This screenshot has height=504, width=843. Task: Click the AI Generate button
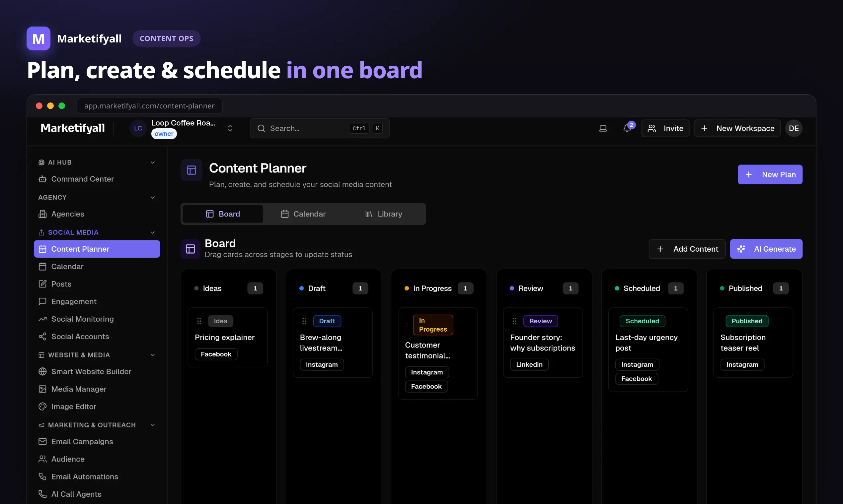(x=766, y=249)
